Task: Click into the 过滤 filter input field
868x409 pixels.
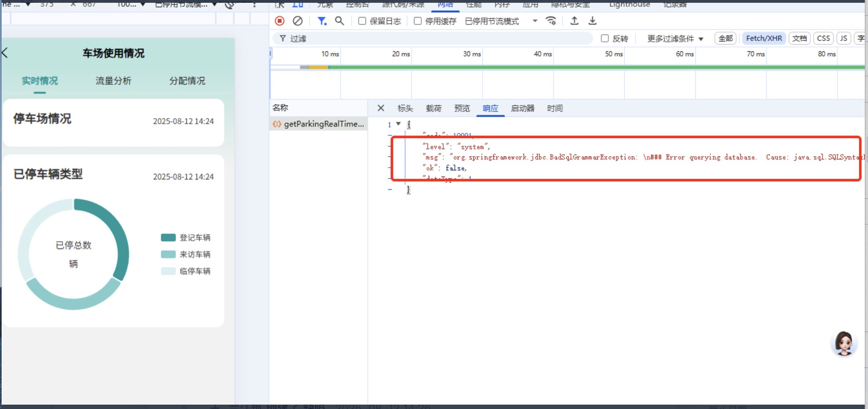Action: click(x=438, y=39)
